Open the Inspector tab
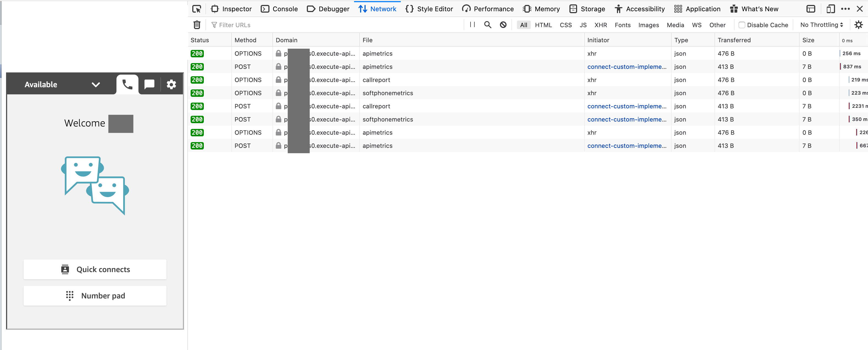868x350 pixels. pyautogui.click(x=231, y=9)
